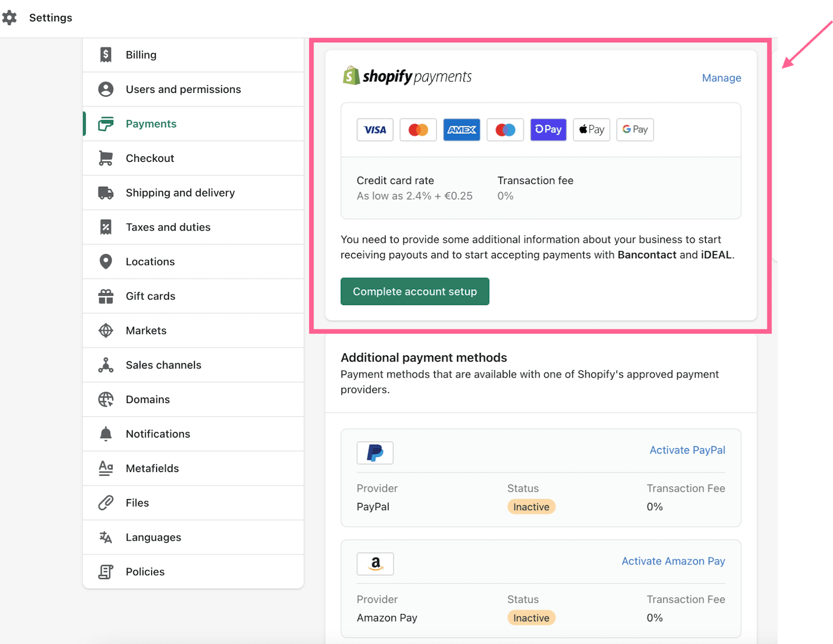Click the Languages translate icon
833x644 pixels.
tap(106, 537)
